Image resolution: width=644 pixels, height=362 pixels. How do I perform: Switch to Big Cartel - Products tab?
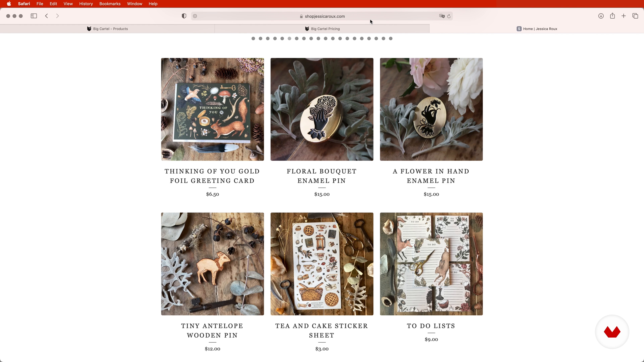click(x=107, y=29)
